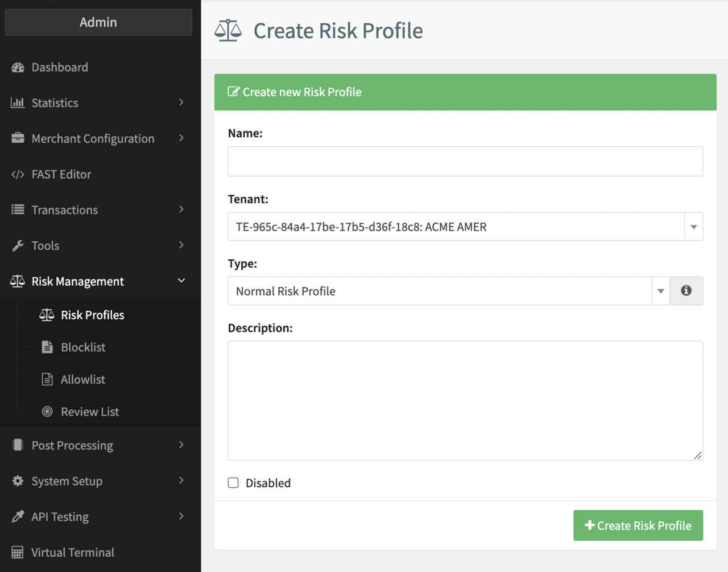728x572 pixels.
Task: Click the Review List target icon
Action: tap(48, 411)
